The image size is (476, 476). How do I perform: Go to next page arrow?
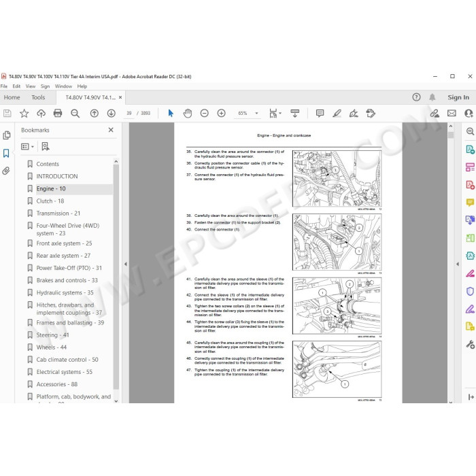click(x=111, y=114)
